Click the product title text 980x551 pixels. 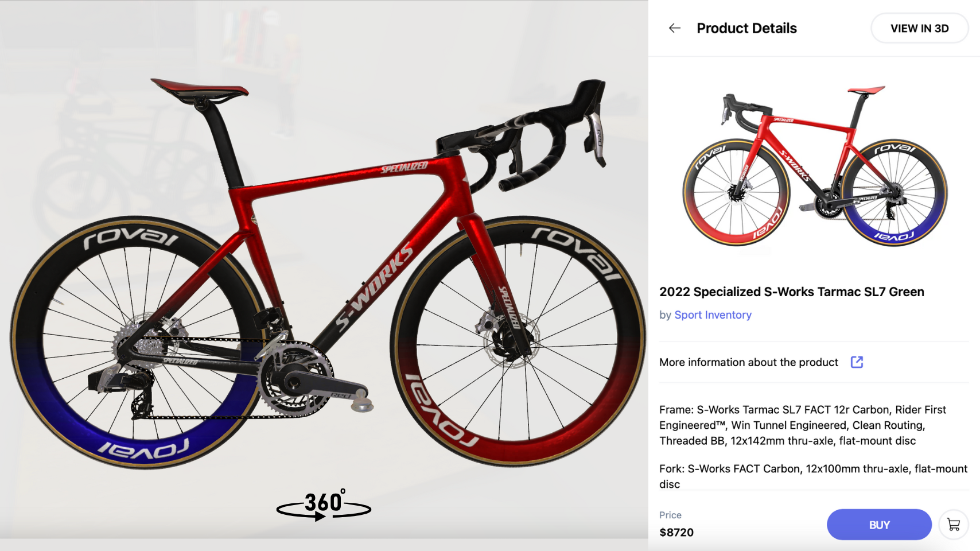point(792,292)
